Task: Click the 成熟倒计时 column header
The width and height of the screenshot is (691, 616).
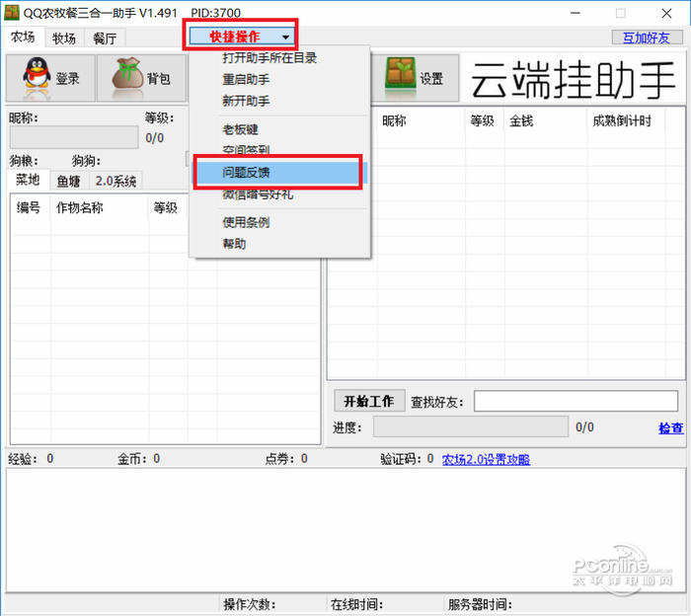Action: coord(626,120)
